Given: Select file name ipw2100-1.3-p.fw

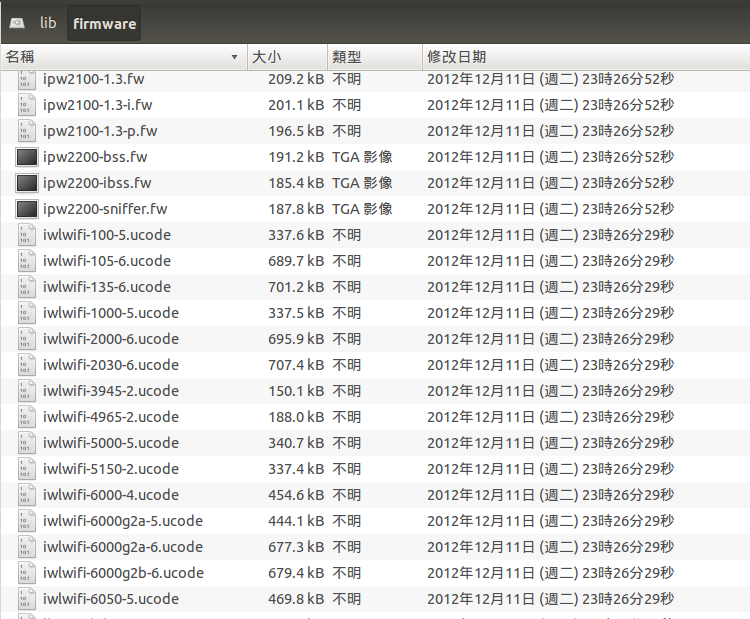Looking at the screenshot, I should point(100,131).
